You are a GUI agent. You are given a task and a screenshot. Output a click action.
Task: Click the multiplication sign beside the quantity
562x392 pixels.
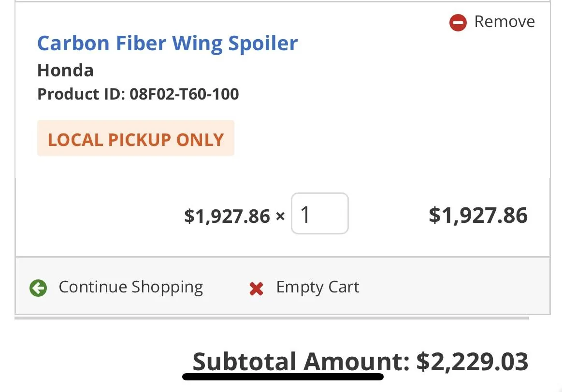point(280,216)
